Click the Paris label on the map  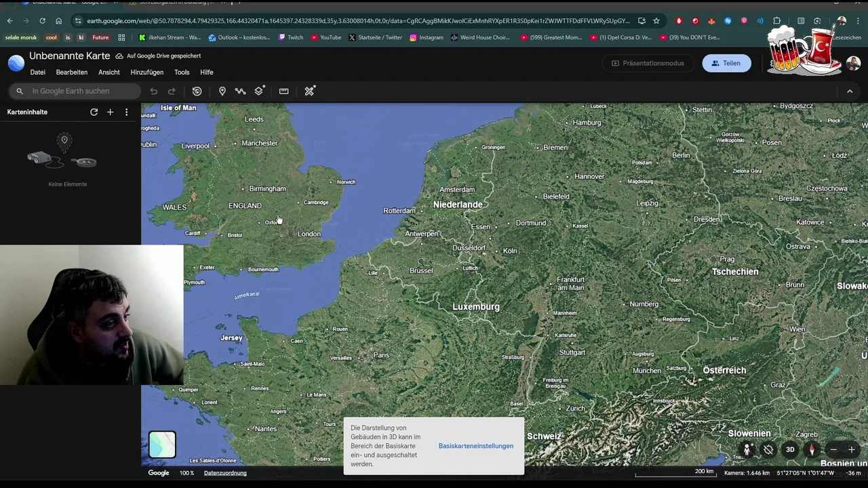pyautogui.click(x=381, y=354)
